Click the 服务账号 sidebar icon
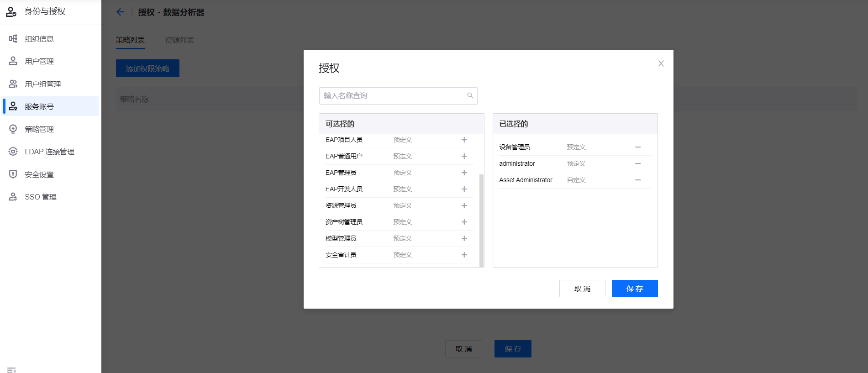868x373 pixels. coord(13,106)
